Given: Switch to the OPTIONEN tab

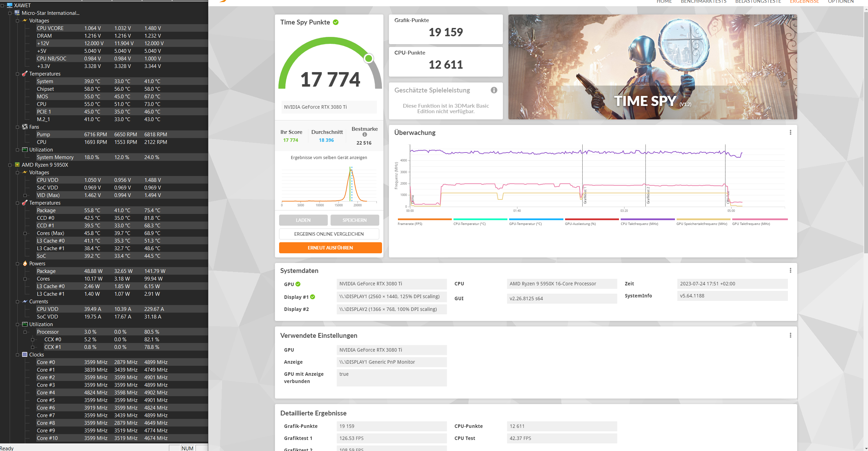Looking at the screenshot, I should (x=840, y=2).
